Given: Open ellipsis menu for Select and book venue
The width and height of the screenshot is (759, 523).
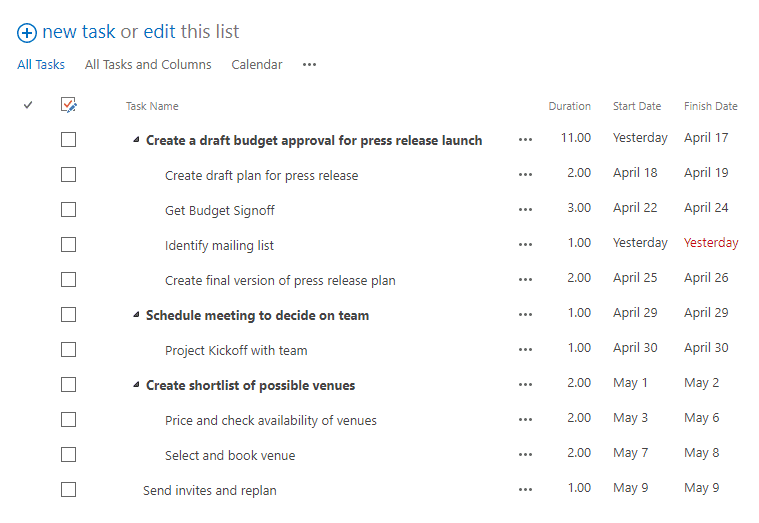Looking at the screenshot, I should pos(525,455).
